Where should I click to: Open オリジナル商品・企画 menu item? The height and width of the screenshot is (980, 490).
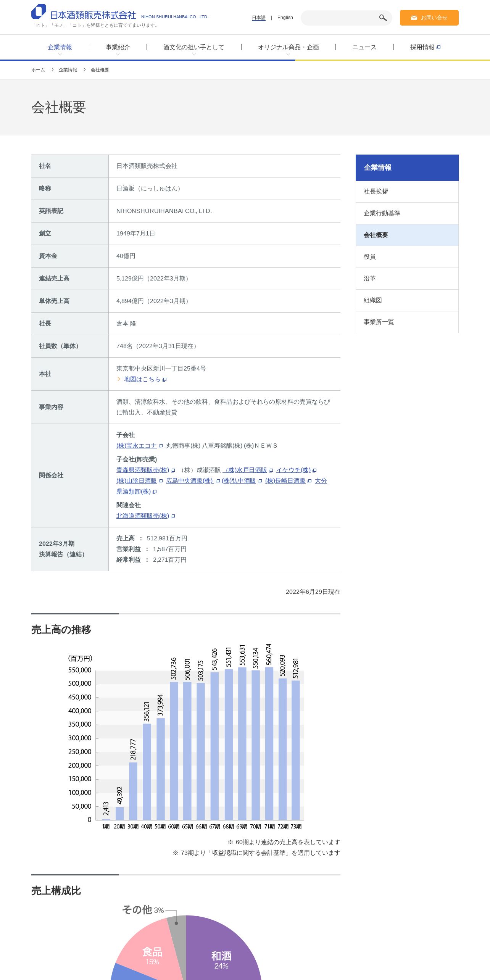289,47
